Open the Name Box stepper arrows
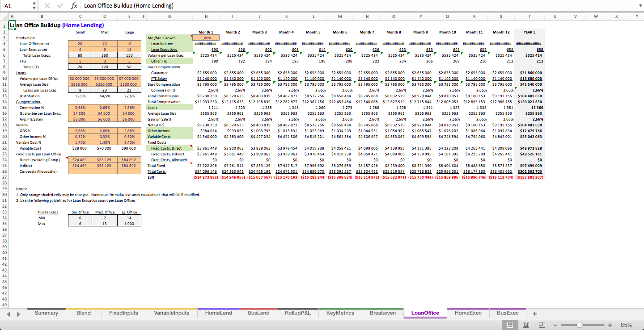This screenshot has height=330, width=644. click(x=34, y=6)
